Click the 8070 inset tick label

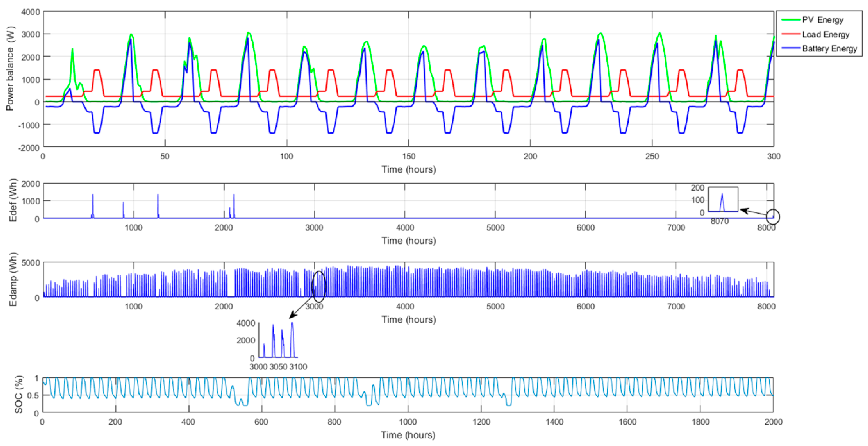coord(720,221)
